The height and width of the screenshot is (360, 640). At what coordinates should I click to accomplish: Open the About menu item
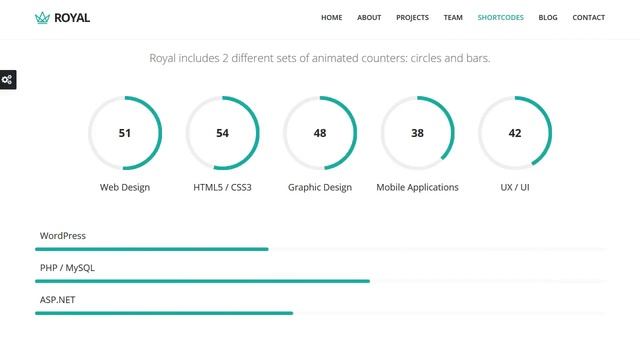(369, 18)
